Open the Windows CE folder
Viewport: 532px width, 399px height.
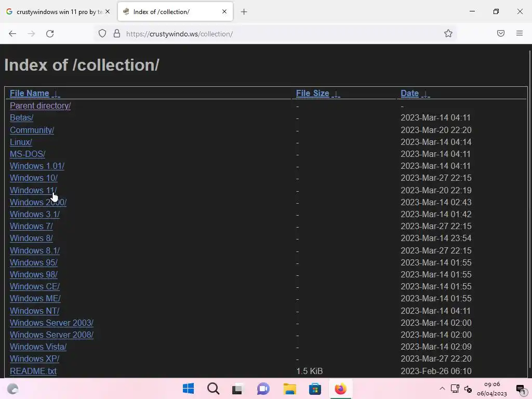pyautogui.click(x=35, y=286)
